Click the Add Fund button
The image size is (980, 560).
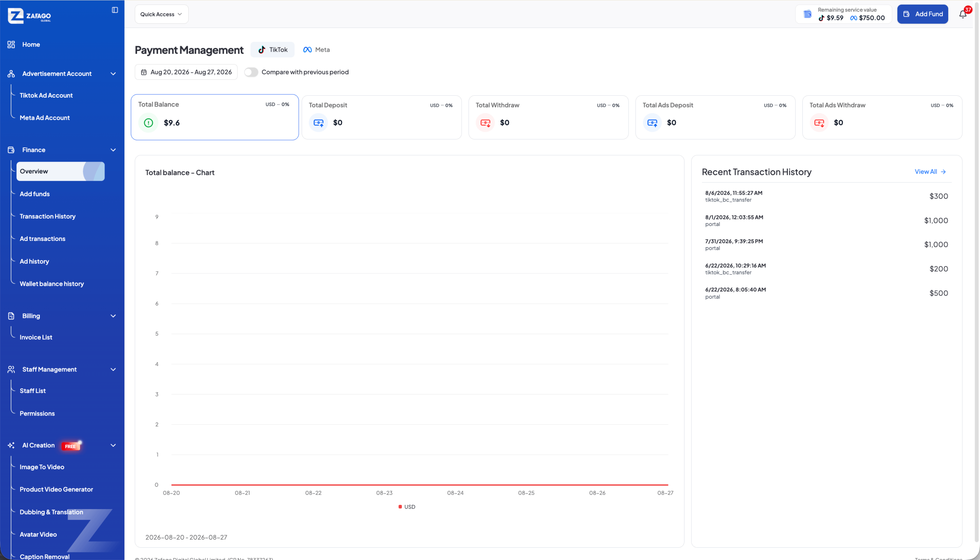pyautogui.click(x=922, y=14)
